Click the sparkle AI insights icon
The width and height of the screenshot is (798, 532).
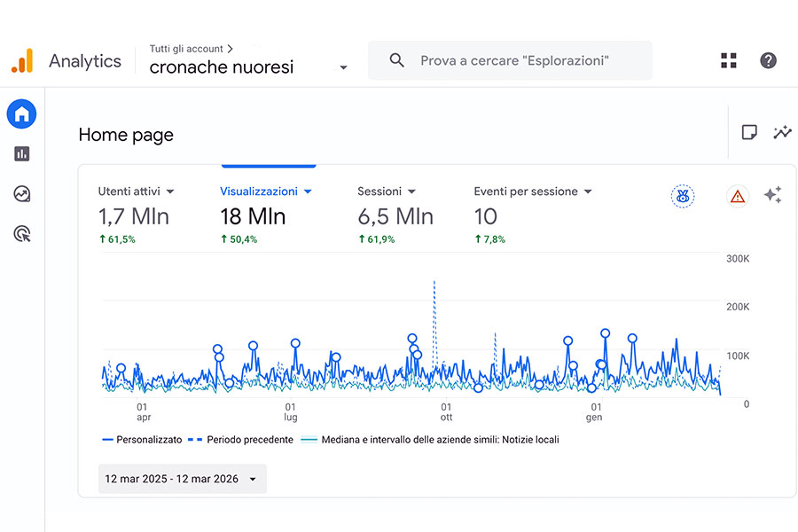pyautogui.click(x=772, y=195)
